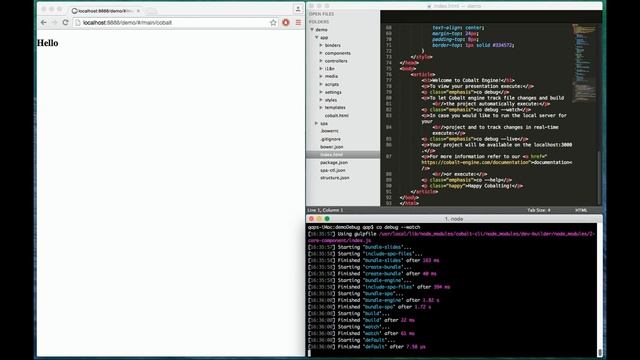
Task: Expand the styles folder
Action: (321, 100)
